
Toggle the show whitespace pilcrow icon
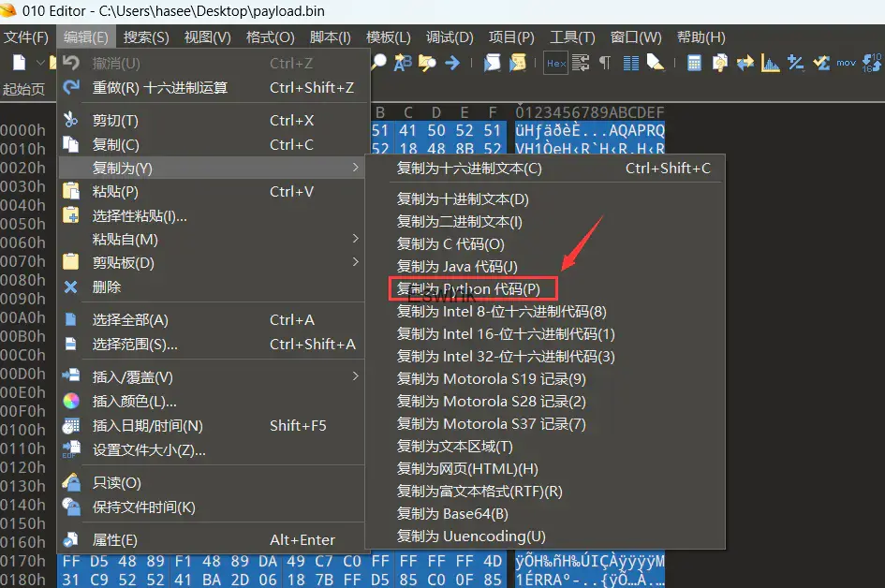pyautogui.click(x=605, y=63)
